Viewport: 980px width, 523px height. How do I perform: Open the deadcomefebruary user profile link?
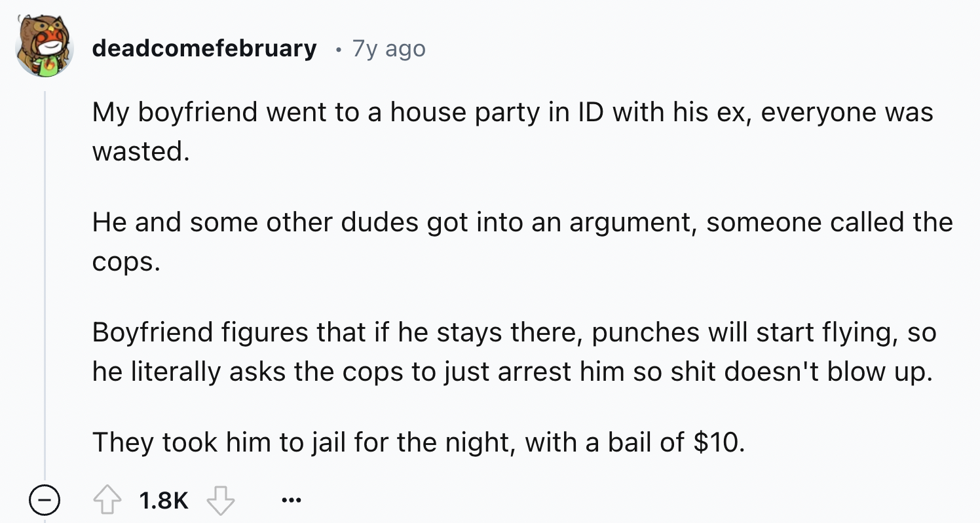tap(204, 48)
